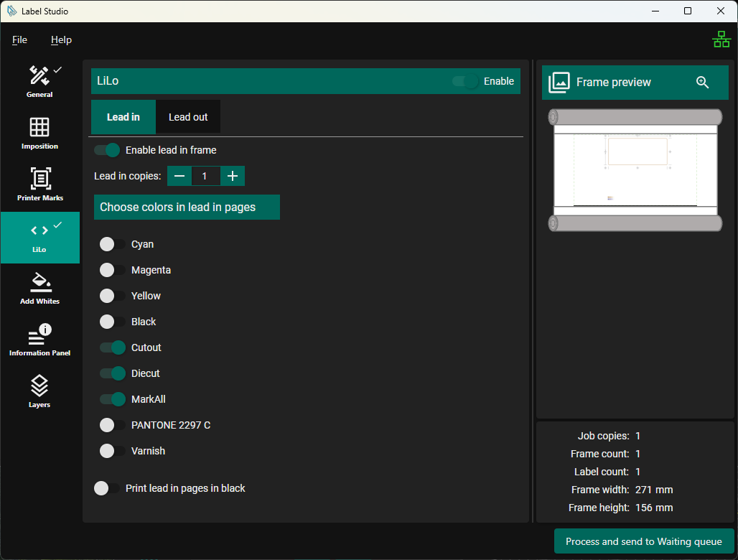Open the File menu
Viewport: 738px width, 560px height.
19,40
